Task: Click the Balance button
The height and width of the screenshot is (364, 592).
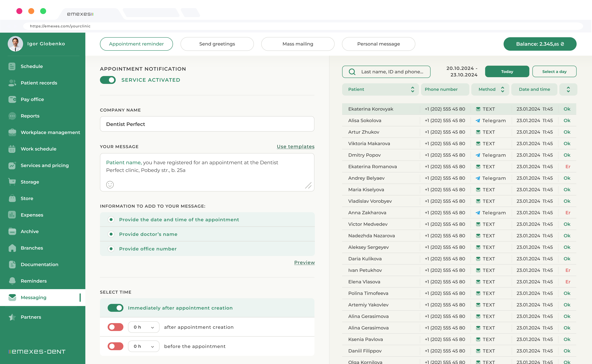Action: coord(540,44)
